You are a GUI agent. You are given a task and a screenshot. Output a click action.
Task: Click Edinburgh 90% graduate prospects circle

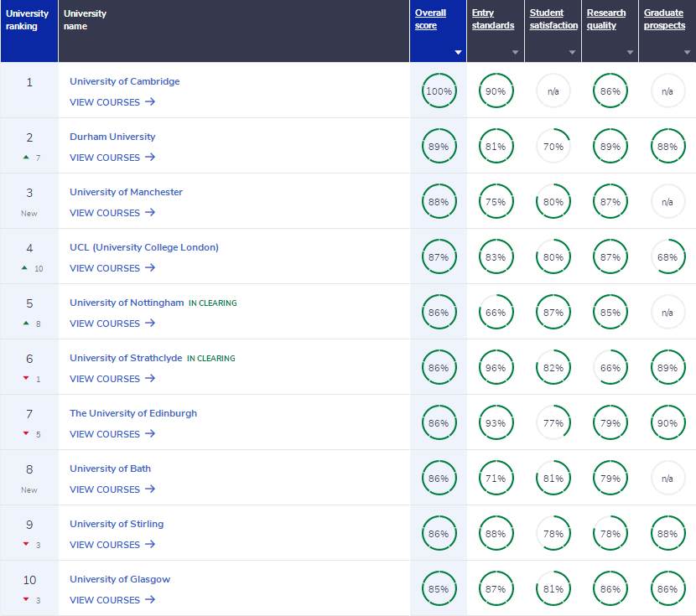[x=667, y=423]
